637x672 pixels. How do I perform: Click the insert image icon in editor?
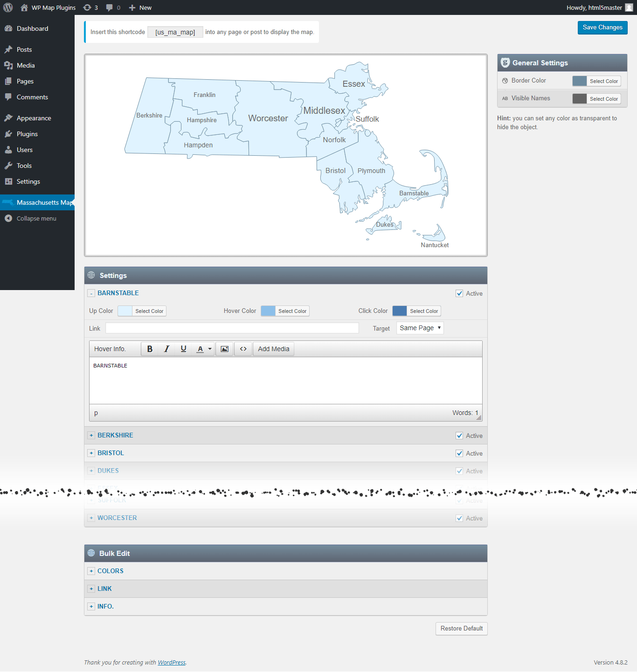pos(225,349)
